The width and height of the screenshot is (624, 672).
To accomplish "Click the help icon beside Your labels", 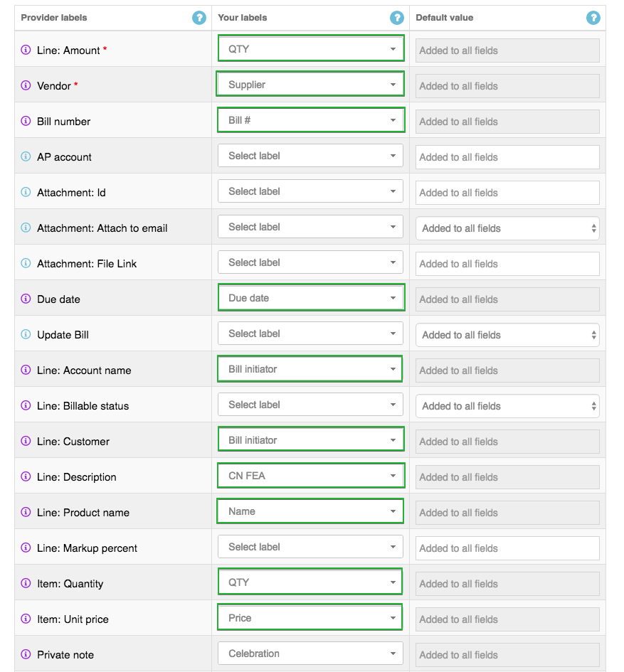I will tap(396, 18).
